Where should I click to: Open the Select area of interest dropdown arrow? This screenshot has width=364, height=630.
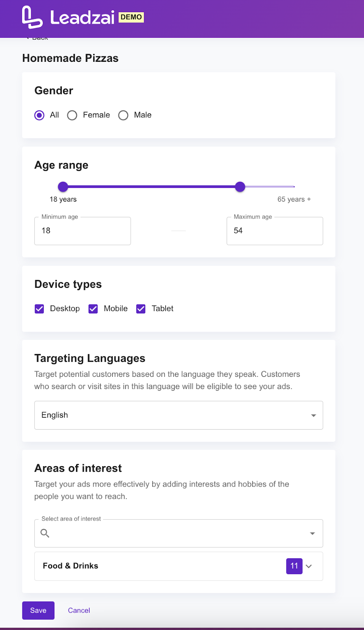click(312, 534)
